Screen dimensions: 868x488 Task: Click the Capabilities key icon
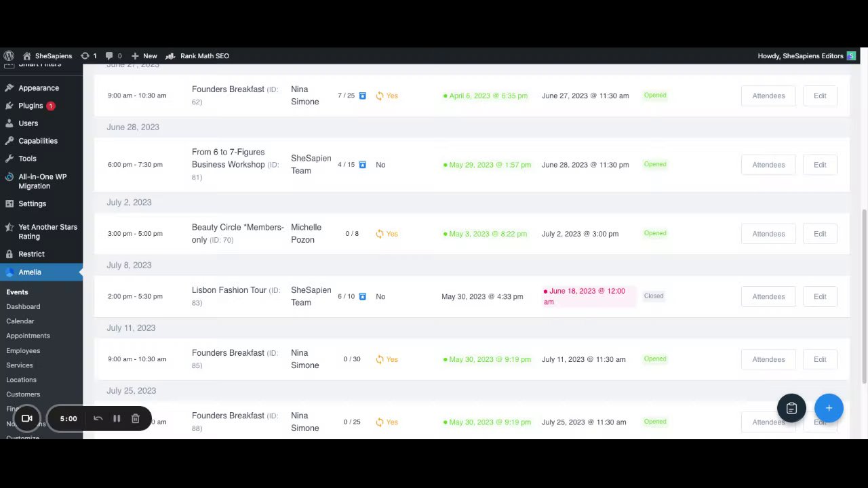(9, 141)
